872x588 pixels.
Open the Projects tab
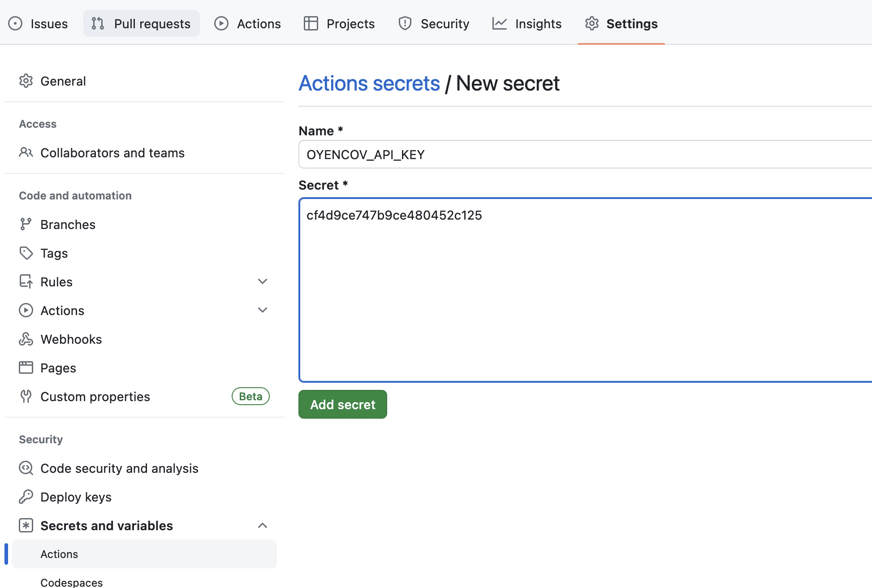339,23
